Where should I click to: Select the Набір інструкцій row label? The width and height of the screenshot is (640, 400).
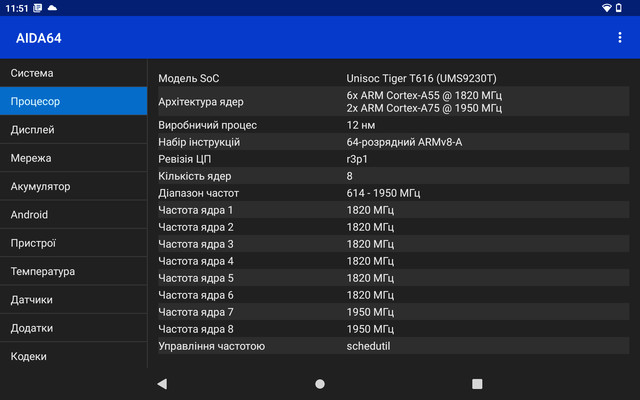[x=199, y=142]
